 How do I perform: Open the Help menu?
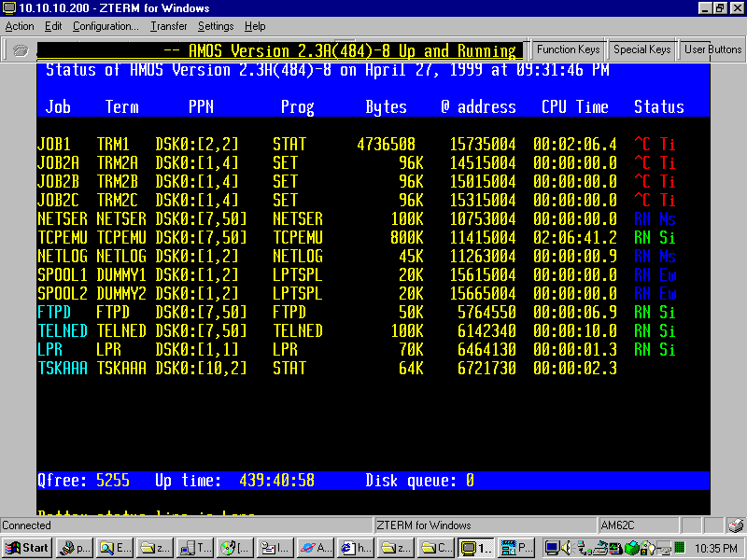click(255, 26)
